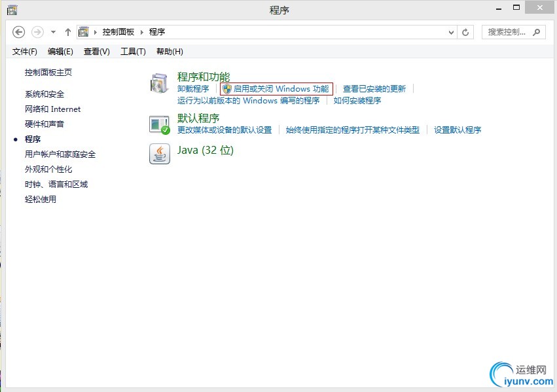This screenshot has height=392, width=557.
Task: Click shield icon beside 启用或关闭 Windows 功能
Action: tap(227, 89)
